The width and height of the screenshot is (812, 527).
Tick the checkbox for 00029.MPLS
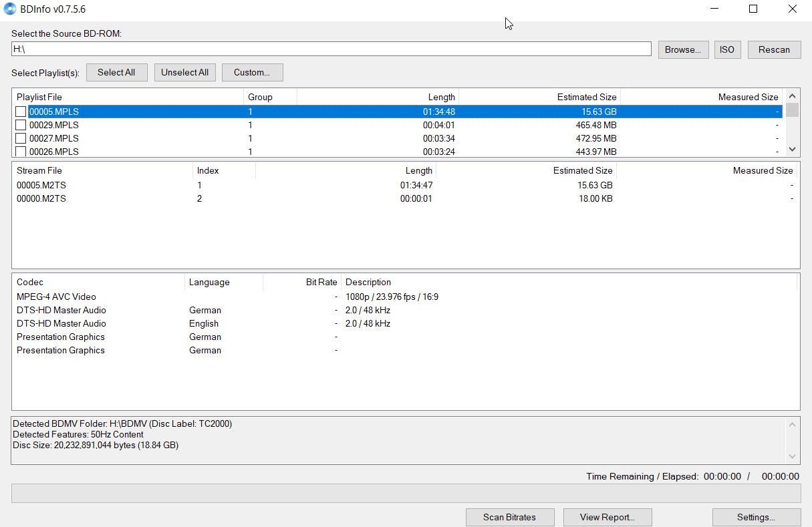point(21,125)
